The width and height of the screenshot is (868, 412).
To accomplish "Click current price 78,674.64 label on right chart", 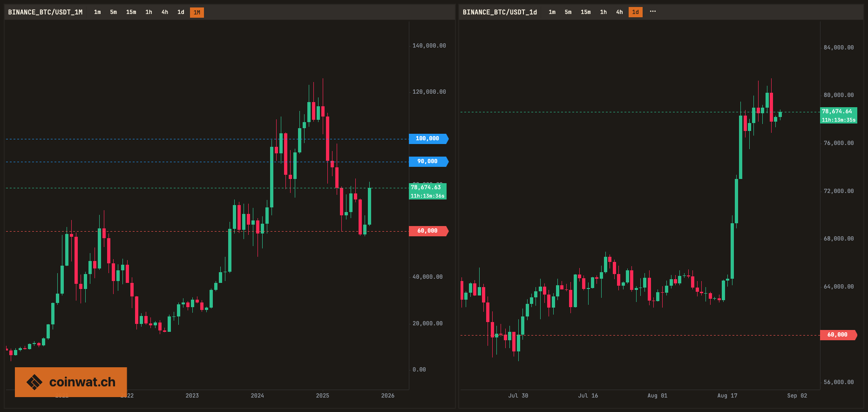I will pyautogui.click(x=838, y=115).
